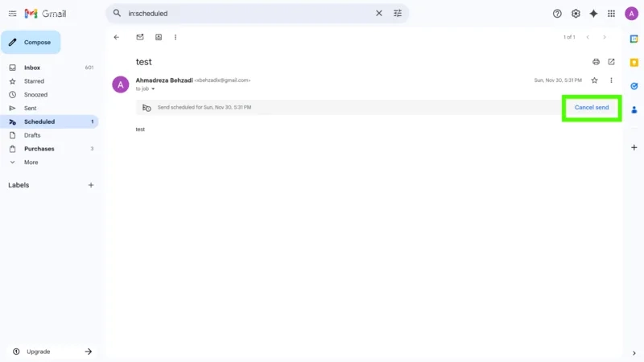Viewport: 644px width, 362px height.
Task: Click Cancel send
Action: click(x=591, y=107)
